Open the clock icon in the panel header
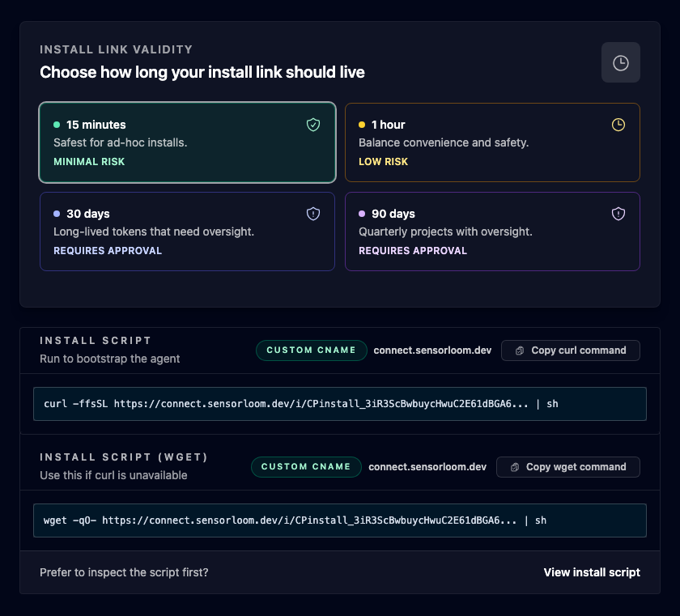Viewport: 680px width, 616px height. [x=621, y=62]
